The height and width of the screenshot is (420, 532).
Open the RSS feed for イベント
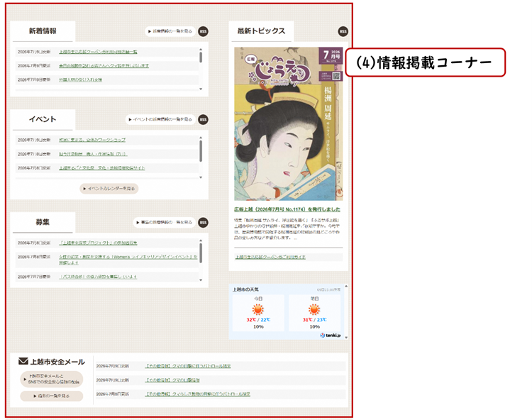tap(203, 119)
